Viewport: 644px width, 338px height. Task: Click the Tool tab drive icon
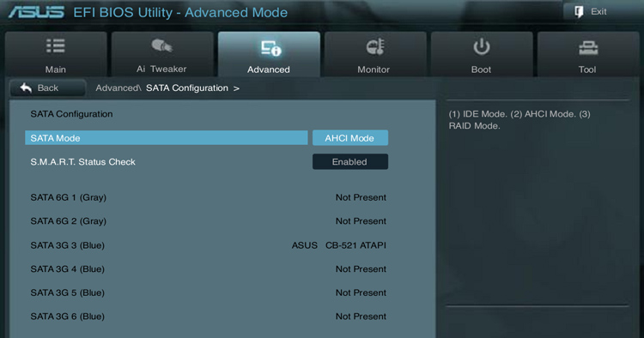click(588, 48)
